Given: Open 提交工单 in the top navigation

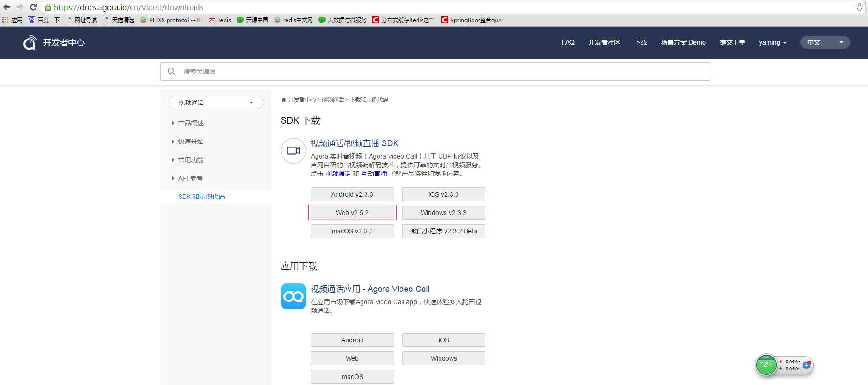Looking at the screenshot, I should click(733, 42).
